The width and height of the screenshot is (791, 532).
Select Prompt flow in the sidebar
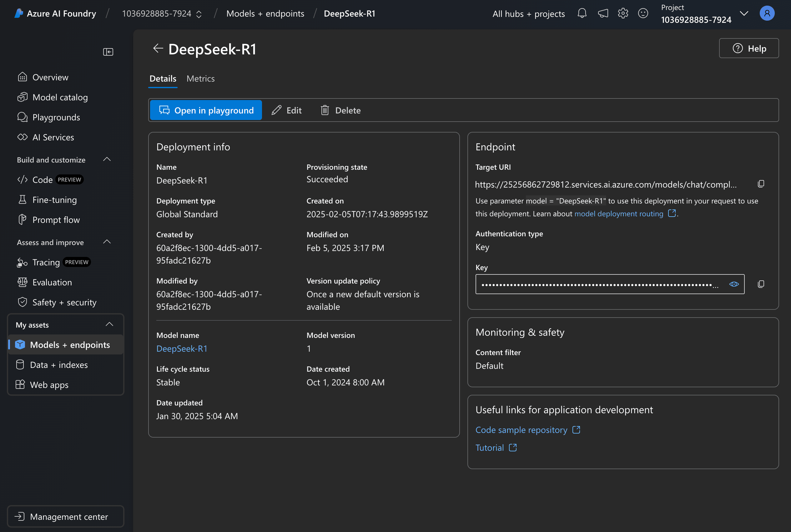click(x=56, y=220)
